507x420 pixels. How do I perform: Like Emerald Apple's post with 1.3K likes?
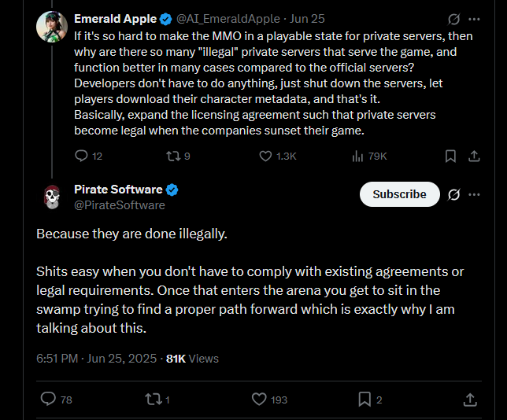[x=278, y=157]
